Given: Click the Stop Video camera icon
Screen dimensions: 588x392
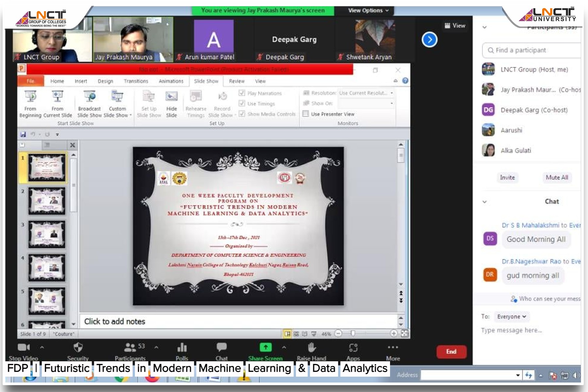Looking at the screenshot, I should [24, 347].
